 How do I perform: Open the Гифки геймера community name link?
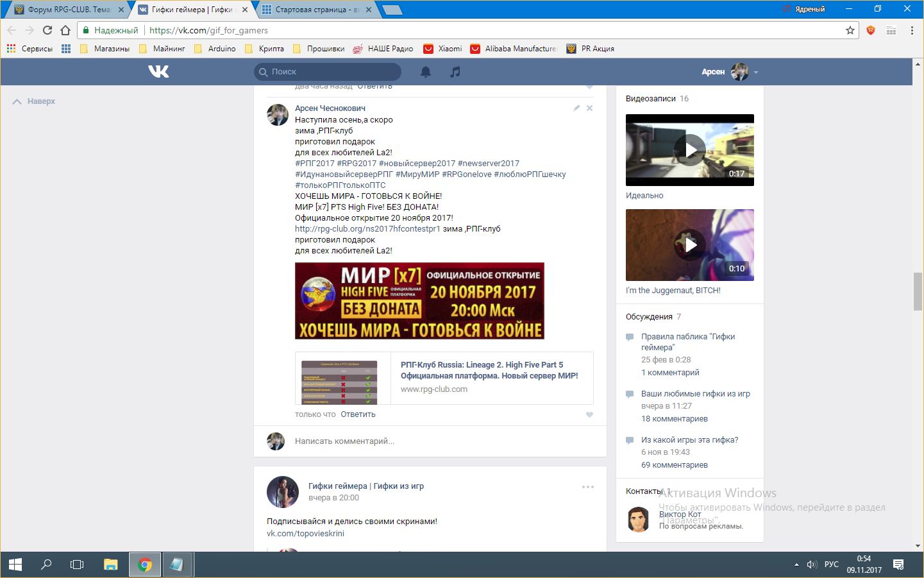tap(366, 486)
